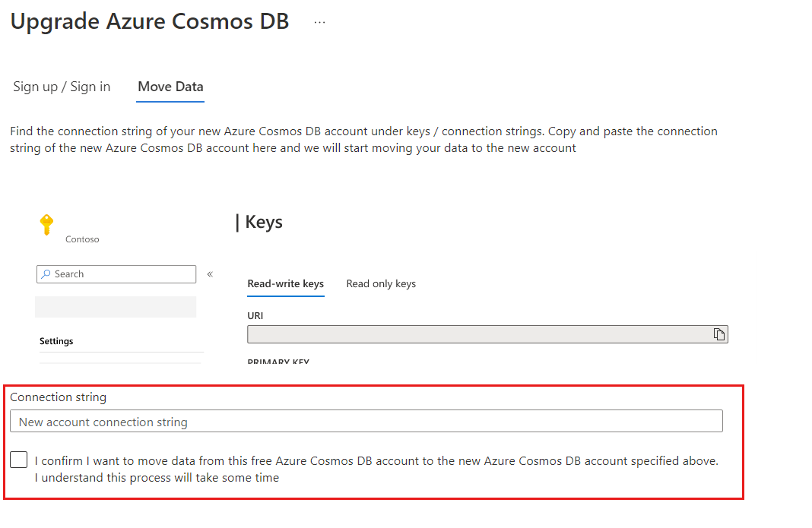Switch to the Sign up / Sign in tab
Screen dimensions: 812x528
62,87
